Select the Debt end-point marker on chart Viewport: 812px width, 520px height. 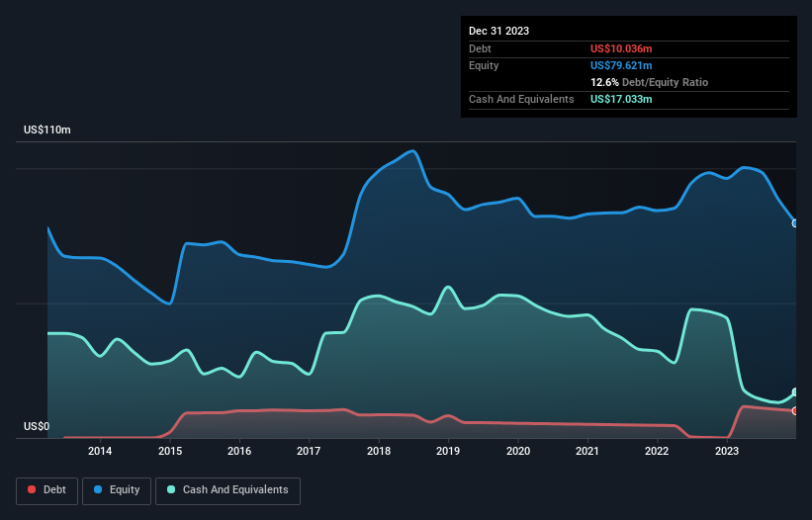coord(795,411)
